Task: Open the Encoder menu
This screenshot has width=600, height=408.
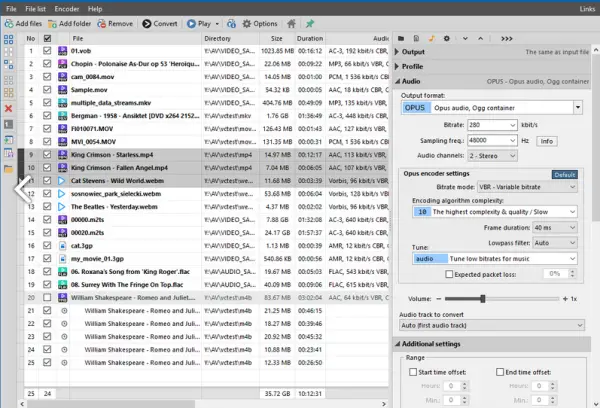Action: click(x=67, y=9)
